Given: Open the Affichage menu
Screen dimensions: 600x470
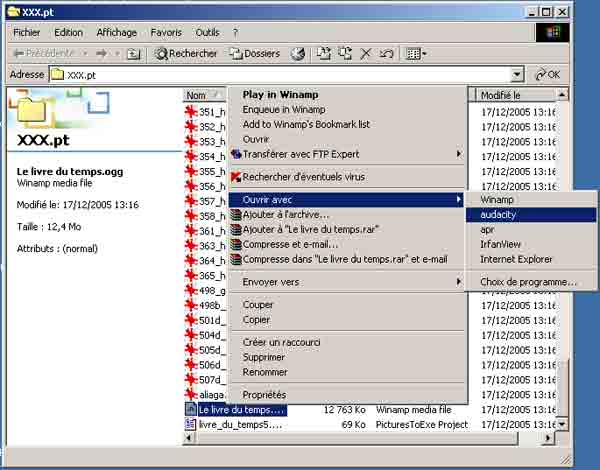Looking at the screenshot, I should [x=117, y=33].
